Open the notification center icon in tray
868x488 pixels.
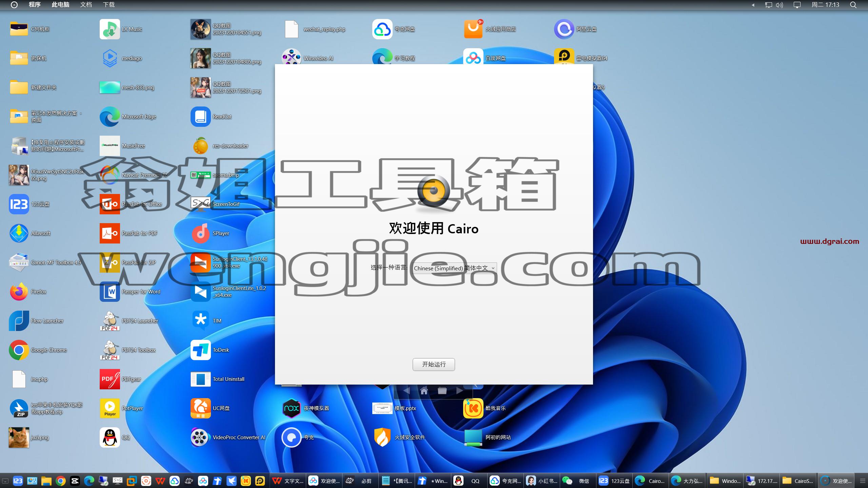pos(797,5)
